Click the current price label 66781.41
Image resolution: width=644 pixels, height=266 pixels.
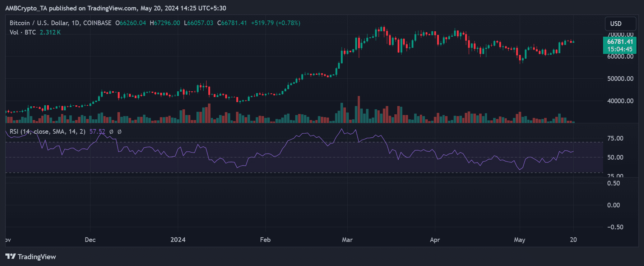click(x=620, y=42)
